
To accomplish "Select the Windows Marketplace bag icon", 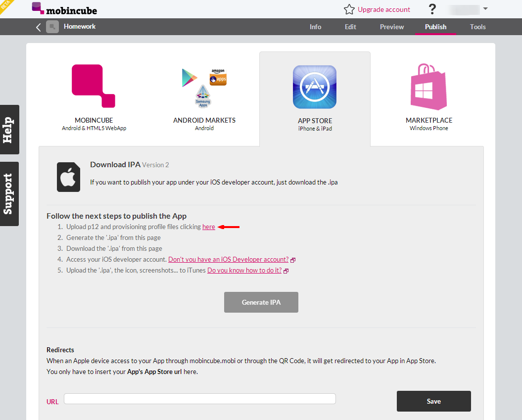I will click(x=429, y=87).
